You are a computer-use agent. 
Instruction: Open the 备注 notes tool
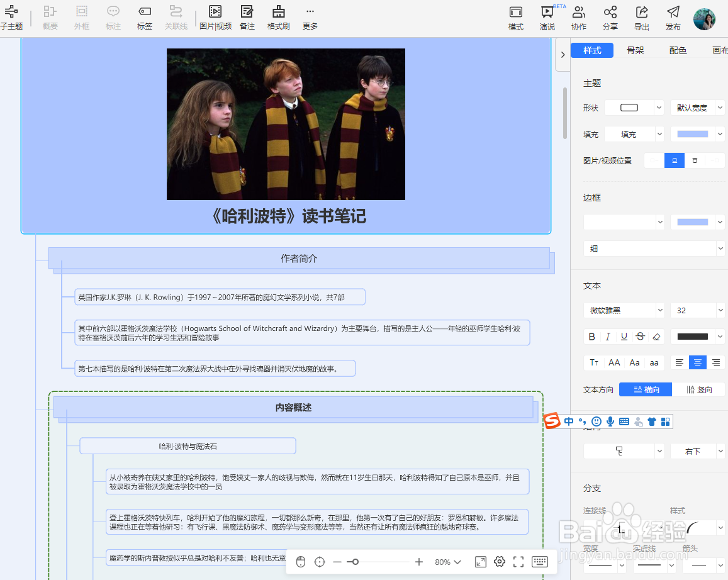(x=247, y=18)
